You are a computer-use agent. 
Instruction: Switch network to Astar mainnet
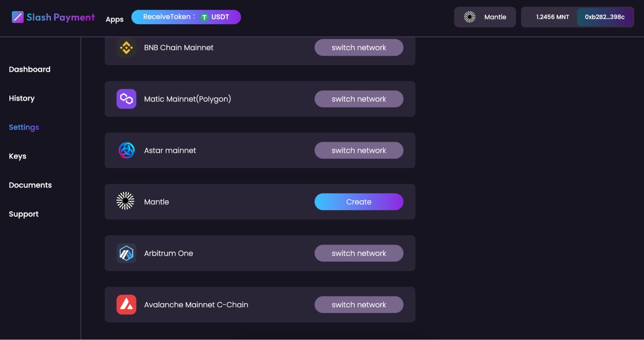coord(359,150)
